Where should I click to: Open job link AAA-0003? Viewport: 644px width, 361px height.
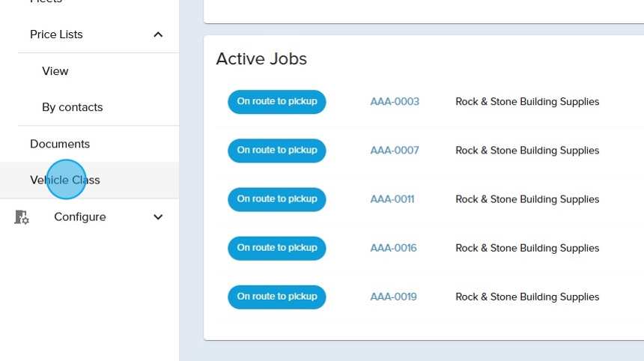click(x=395, y=102)
